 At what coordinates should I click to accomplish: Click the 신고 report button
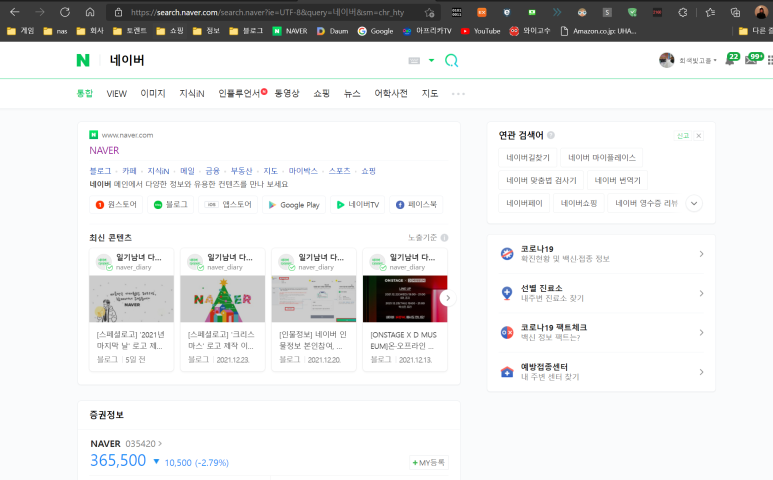683,136
